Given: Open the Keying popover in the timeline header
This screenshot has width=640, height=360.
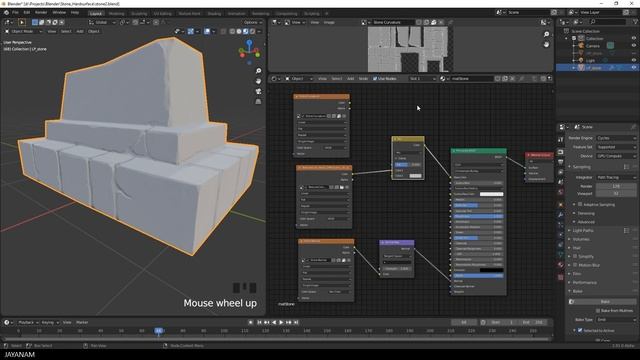Looking at the screenshot, I should (x=50, y=322).
